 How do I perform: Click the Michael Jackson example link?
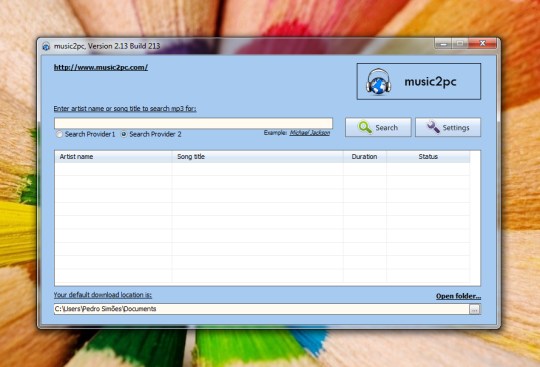tap(310, 133)
